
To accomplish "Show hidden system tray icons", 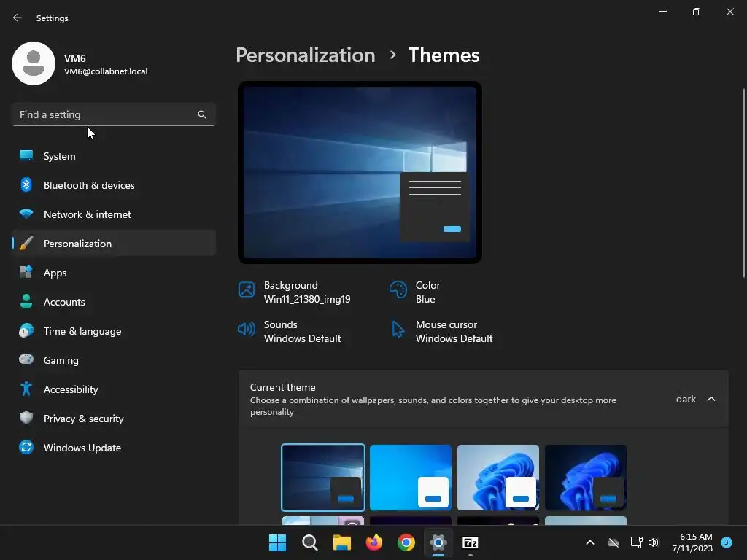I will (589, 542).
